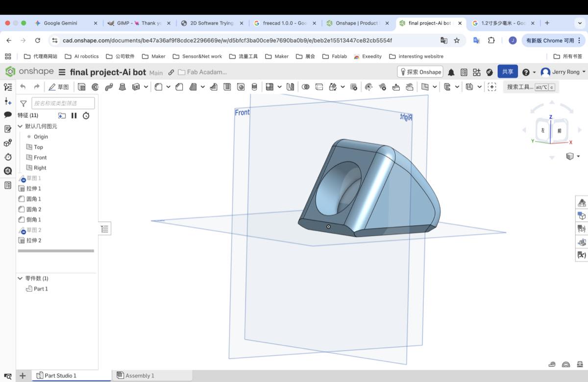588x382 pixels.
Task: Open the document hamburger menu
Action: pos(62,72)
